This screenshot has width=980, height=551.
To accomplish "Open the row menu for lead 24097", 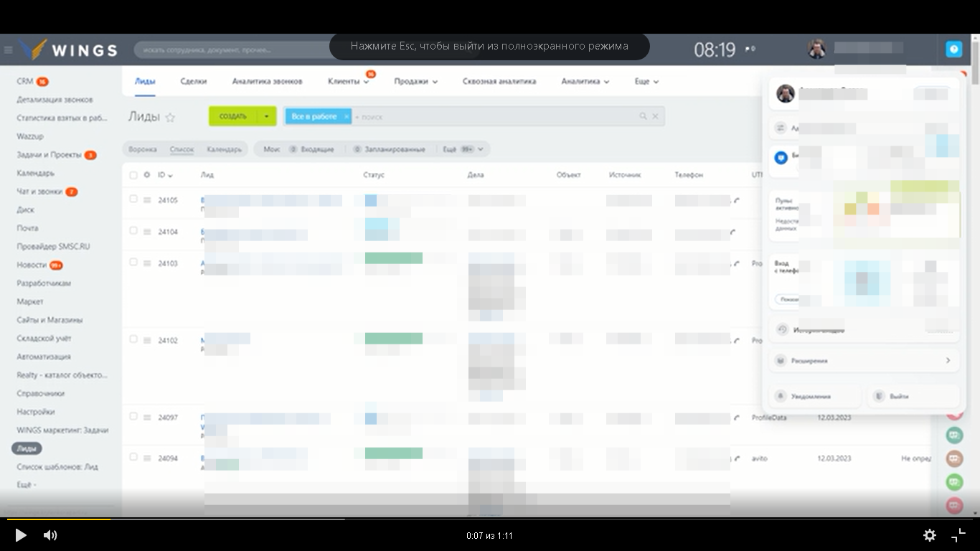I will point(147,418).
